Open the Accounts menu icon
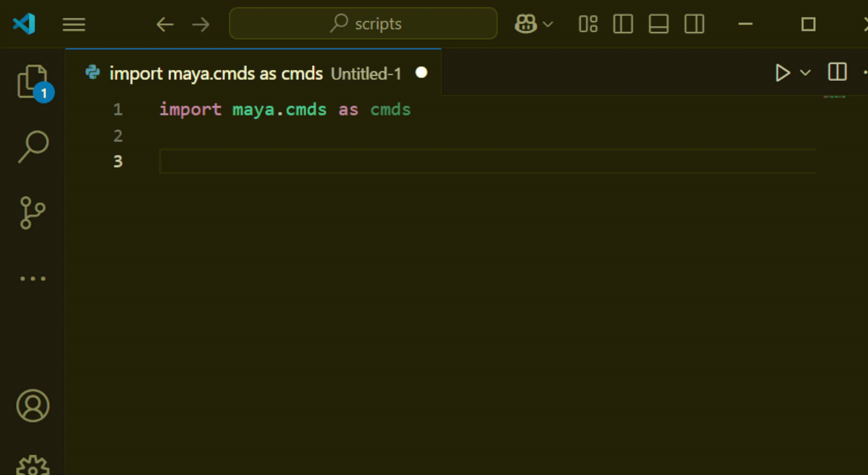868x475 pixels. click(x=33, y=406)
